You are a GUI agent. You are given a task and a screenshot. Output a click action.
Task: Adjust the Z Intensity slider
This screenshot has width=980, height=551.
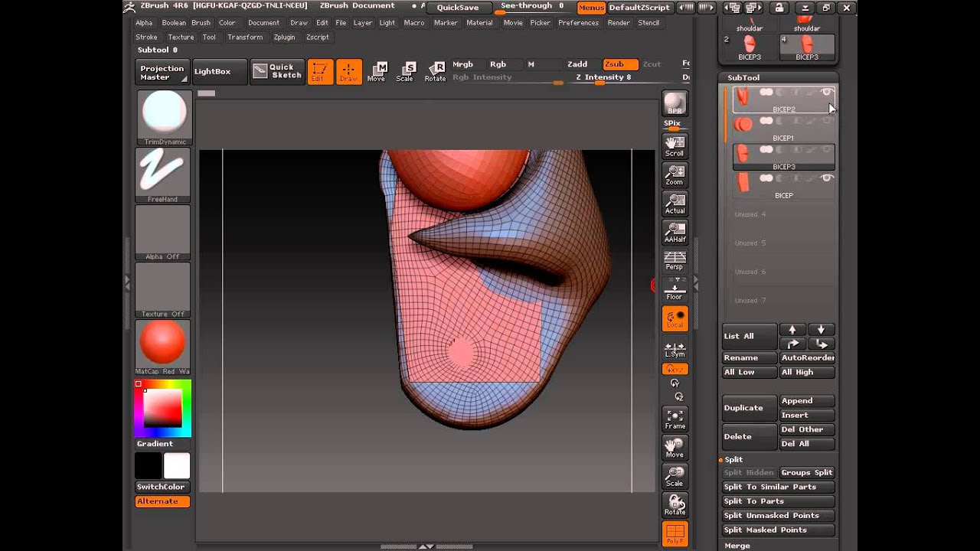(603, 77)
